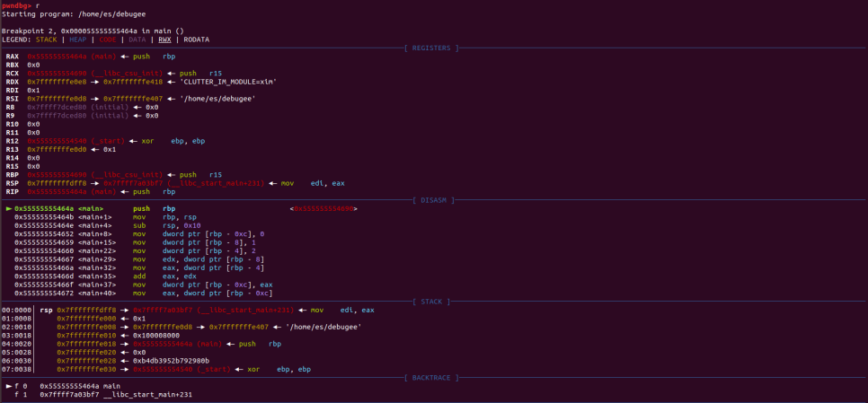Click 'RWX' in the legend line
This screenshot has height=403, width=868.
point(165,39)
